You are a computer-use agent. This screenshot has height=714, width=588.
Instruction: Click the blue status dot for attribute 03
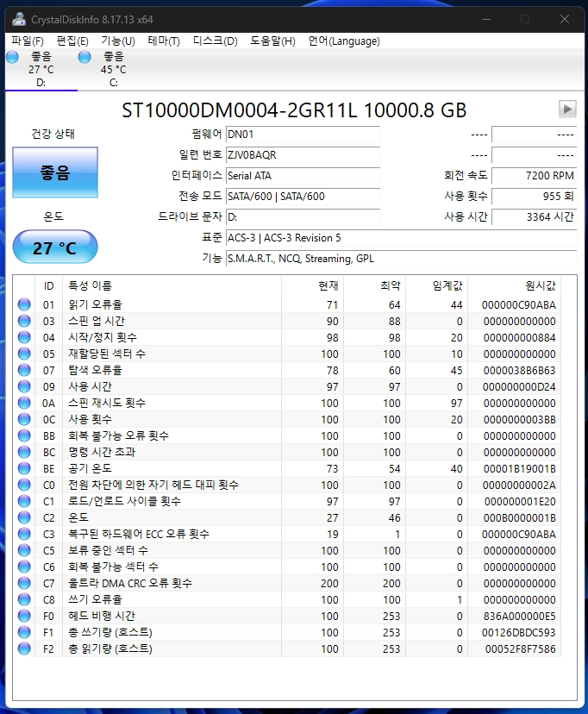point(24,321)
